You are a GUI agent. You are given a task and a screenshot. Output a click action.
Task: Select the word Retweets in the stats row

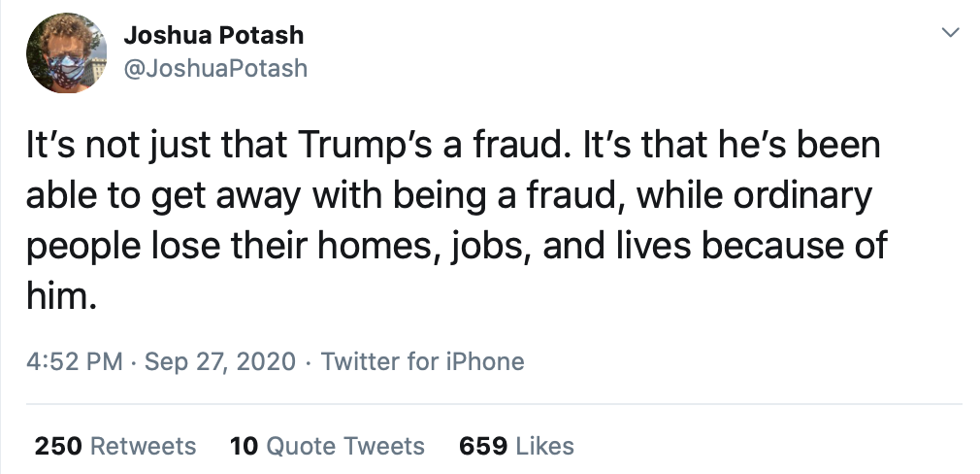[143, 446]
